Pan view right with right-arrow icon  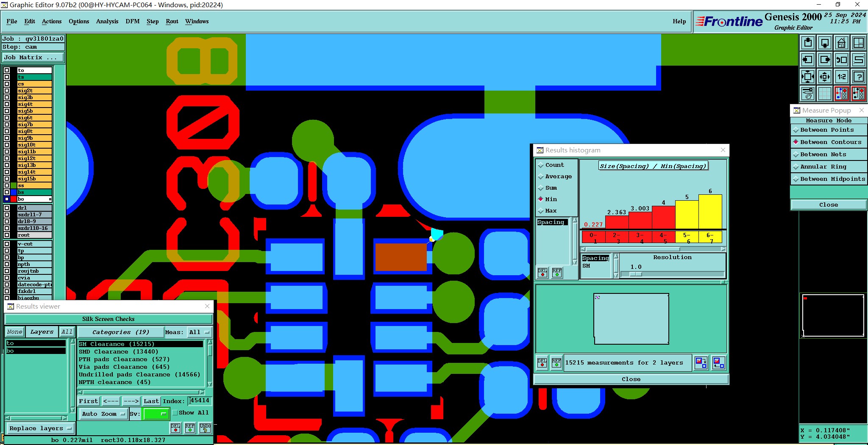pos(825,60)
